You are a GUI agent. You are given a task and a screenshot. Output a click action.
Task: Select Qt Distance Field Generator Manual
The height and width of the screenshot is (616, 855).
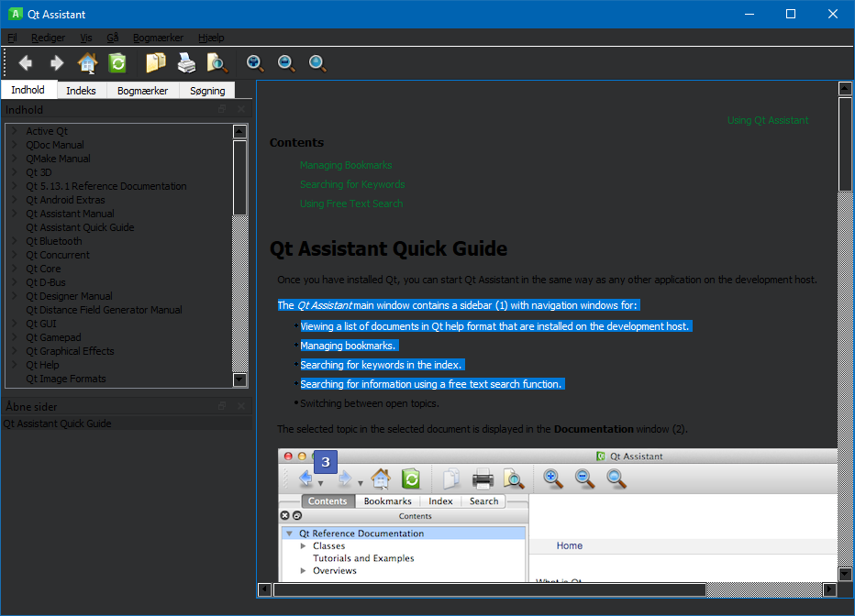click(x=104, y=310)
